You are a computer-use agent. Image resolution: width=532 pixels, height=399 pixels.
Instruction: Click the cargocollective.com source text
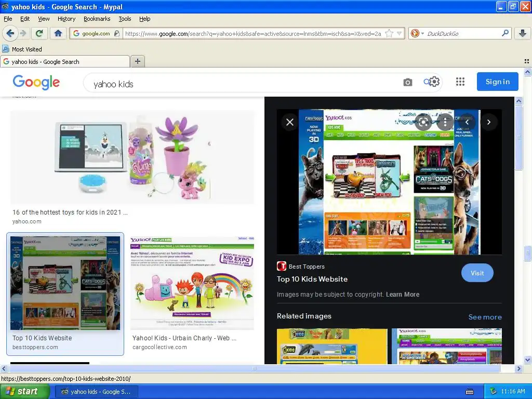tap(159, 347)
